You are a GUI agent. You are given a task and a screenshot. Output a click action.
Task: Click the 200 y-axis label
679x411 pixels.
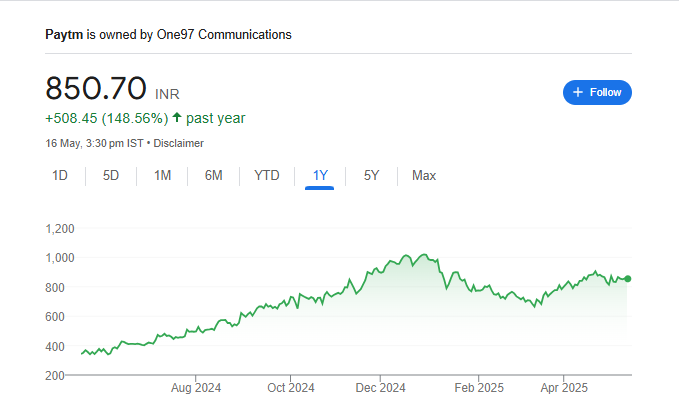pyautogui.click(x=55, y=375)
